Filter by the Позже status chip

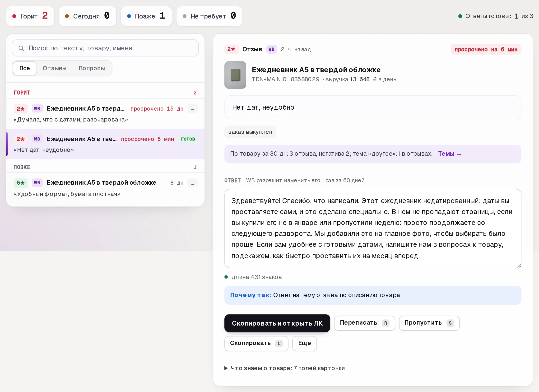(x=146, y=16)
